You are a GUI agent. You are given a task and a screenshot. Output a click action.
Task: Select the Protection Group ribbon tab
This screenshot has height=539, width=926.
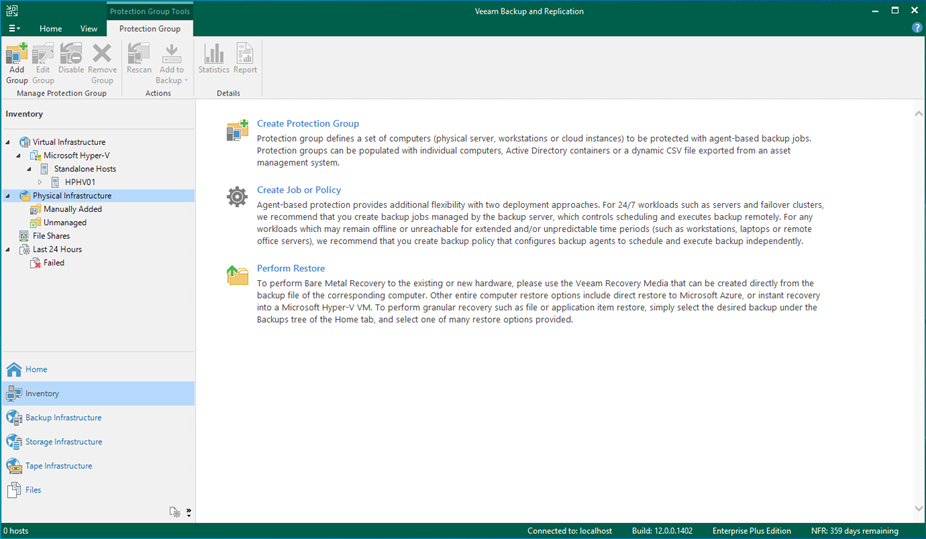(x=150, y=28)
